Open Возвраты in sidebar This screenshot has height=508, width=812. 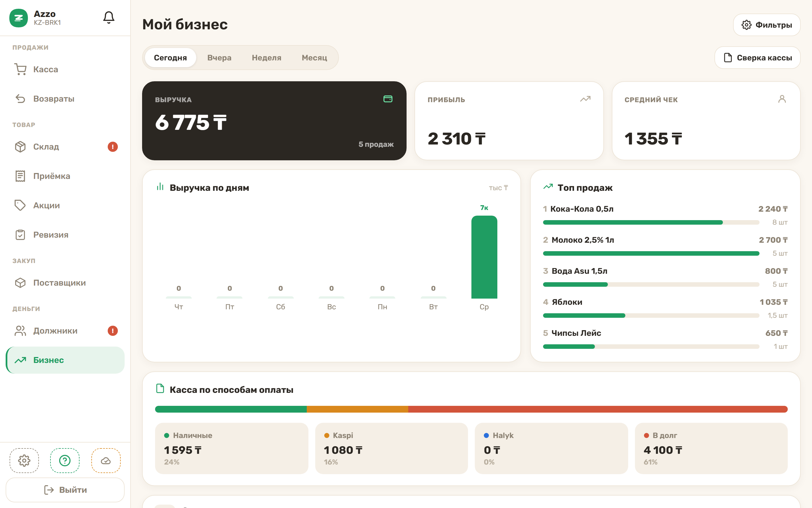click(65, 99)
